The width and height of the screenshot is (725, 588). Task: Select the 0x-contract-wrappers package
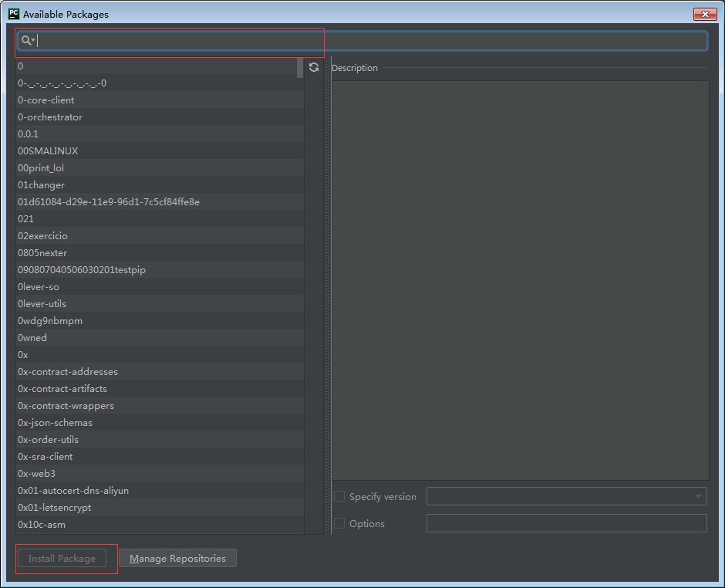point(160,406)
